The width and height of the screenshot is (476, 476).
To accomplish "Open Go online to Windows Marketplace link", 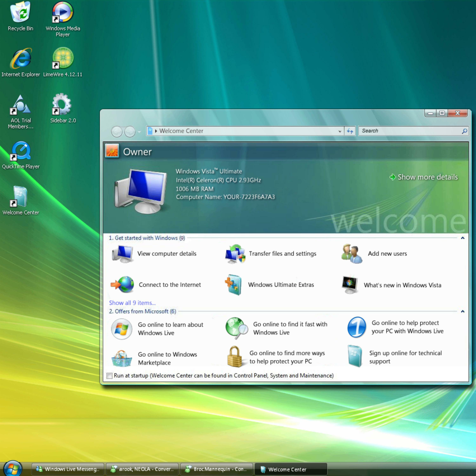I will pyautogui.click(x=168, y=358).
